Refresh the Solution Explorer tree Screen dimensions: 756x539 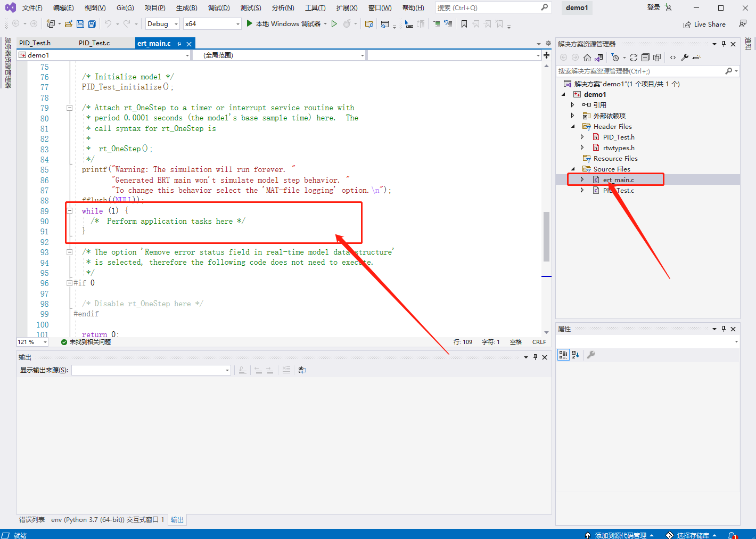click(x=634, y=58)
